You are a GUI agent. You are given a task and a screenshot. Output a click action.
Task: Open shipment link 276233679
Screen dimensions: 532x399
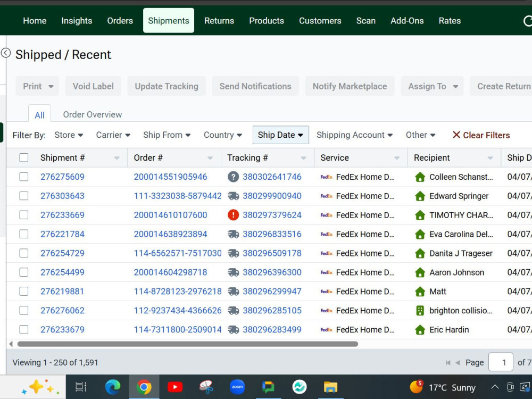coord(62,329)
